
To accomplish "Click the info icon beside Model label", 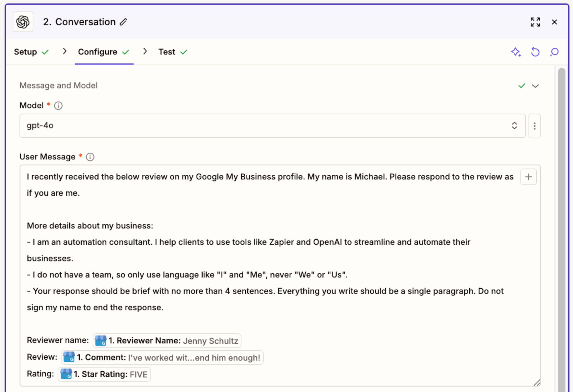I will pos(58,106).
